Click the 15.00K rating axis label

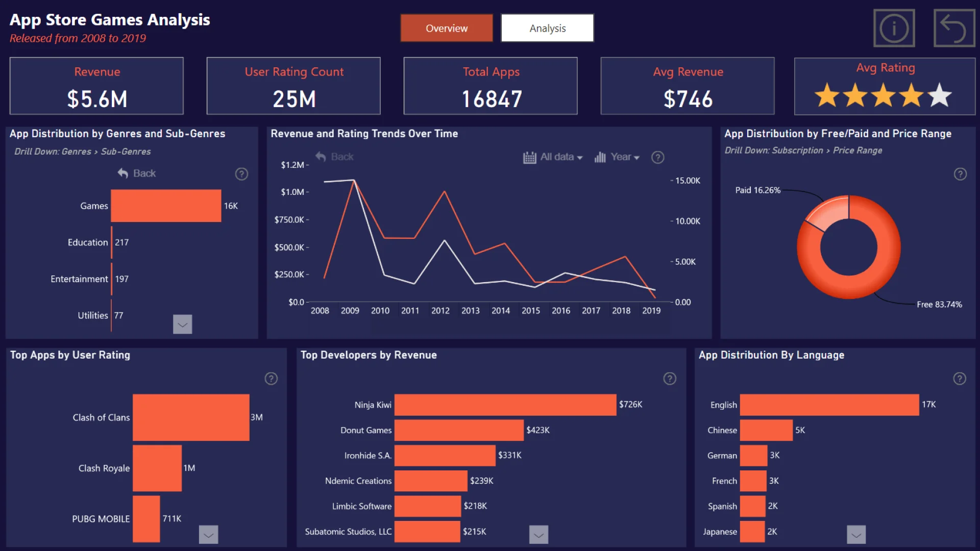point(688,181)
